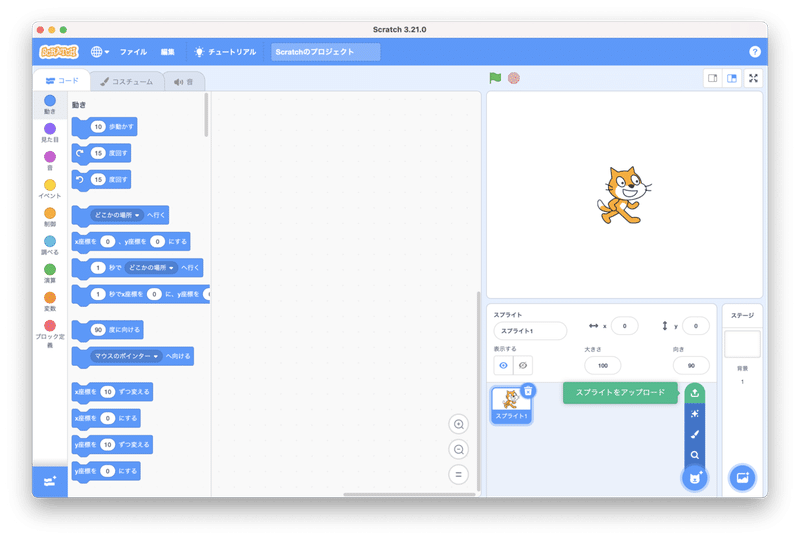Enter full screen stage mode
Viewport: 800px width, 540px height.
(x=753, y=78)
